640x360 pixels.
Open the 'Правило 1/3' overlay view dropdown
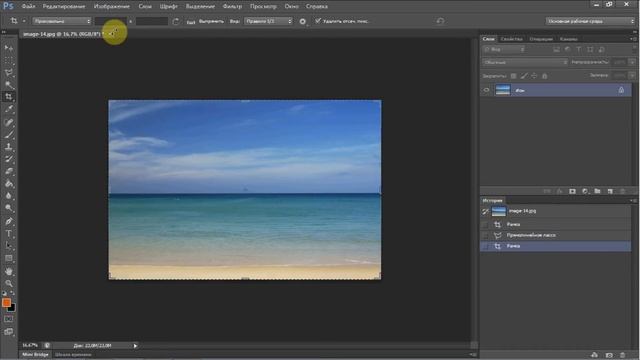[x=268, y=21]
